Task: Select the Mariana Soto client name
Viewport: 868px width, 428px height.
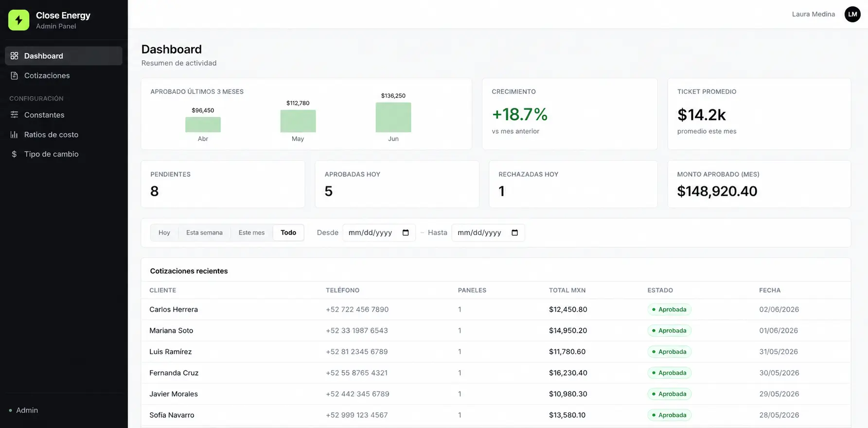Action: point(171,331)
